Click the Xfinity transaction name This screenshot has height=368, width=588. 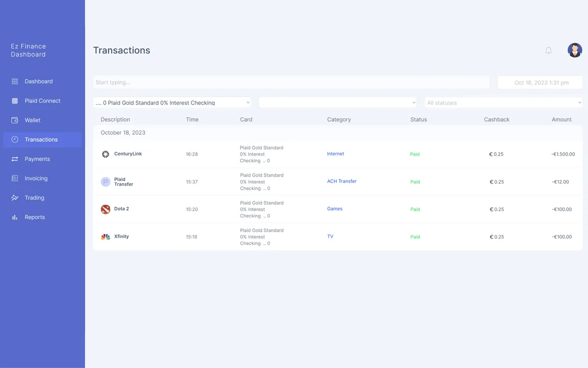click(122, 236)
